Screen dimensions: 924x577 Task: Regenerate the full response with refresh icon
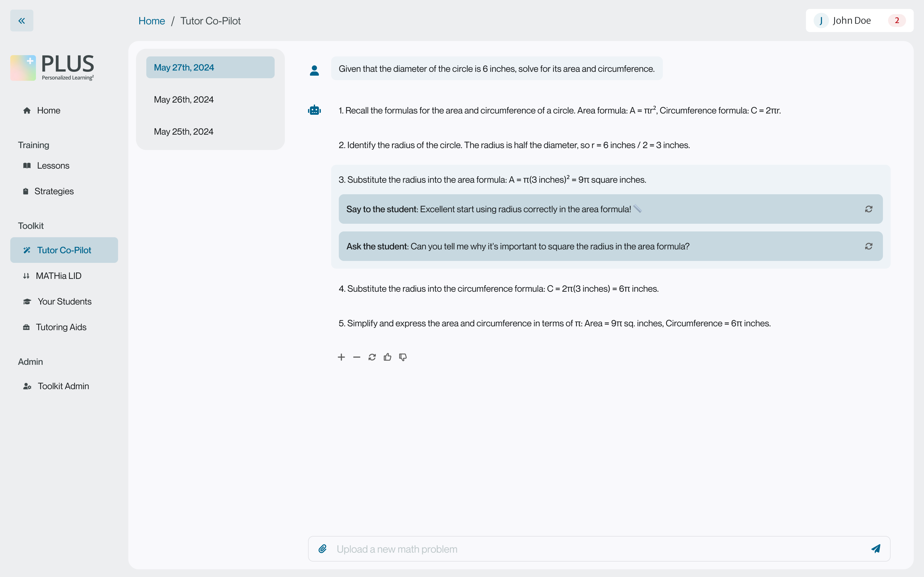tap(372, 357)
